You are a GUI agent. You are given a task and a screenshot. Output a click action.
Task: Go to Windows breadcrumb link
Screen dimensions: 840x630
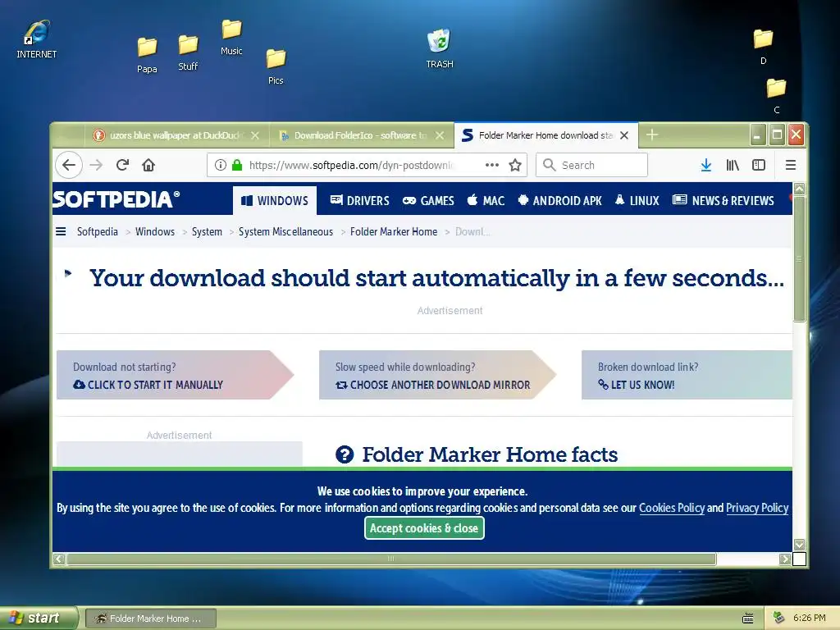tap(155, 231)
